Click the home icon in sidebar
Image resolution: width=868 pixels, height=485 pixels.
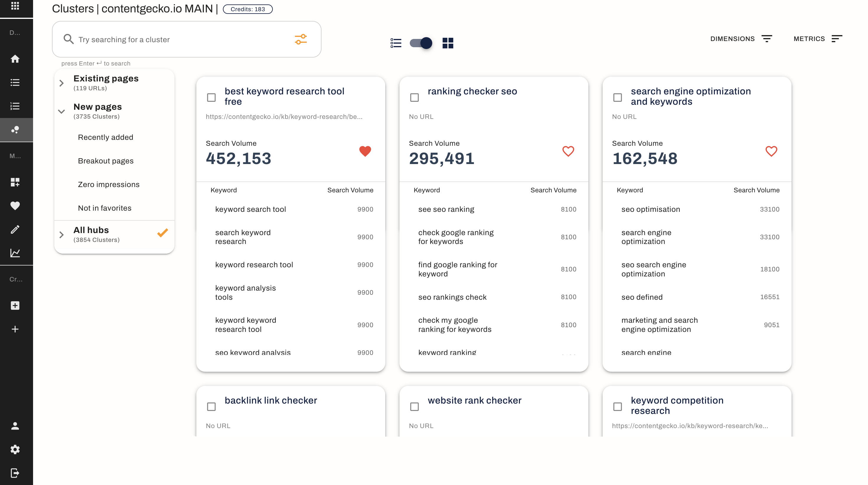tap(15, 59)
